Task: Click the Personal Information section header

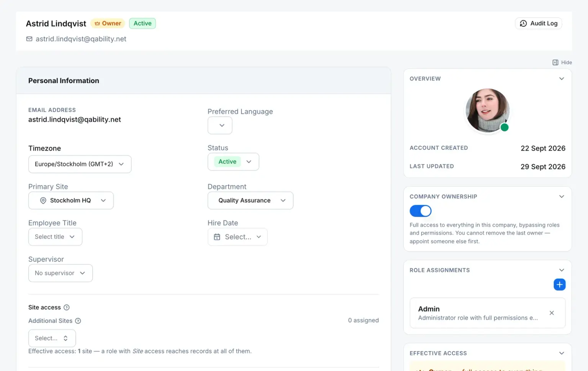Action: [203, 80]
